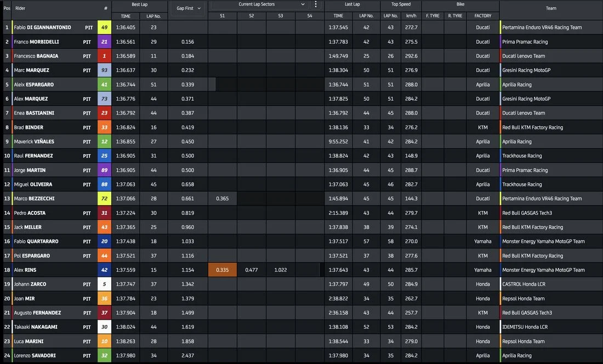Click green number 41 badge for Aleix Espargaro
This screenshot has width=603, height=364.
[x=104, y=84]
